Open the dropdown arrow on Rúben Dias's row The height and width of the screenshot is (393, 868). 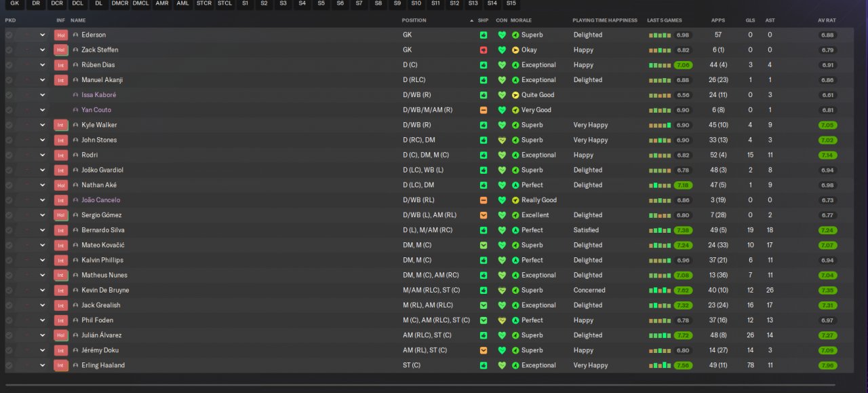click(42, 65)
